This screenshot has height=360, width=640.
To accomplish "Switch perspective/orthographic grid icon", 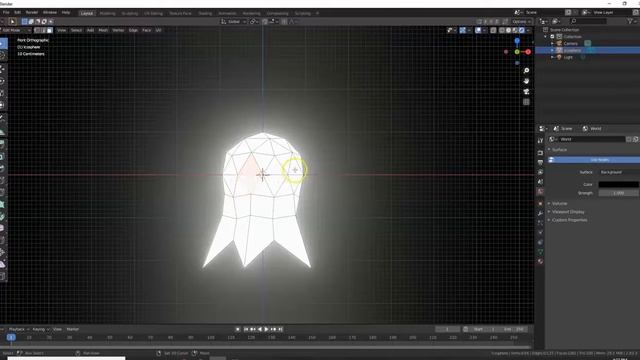I will tap(526, 102).
